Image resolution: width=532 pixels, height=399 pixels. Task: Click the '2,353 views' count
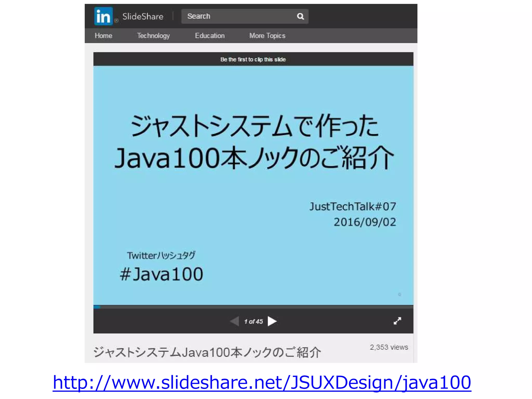(389, 347)
